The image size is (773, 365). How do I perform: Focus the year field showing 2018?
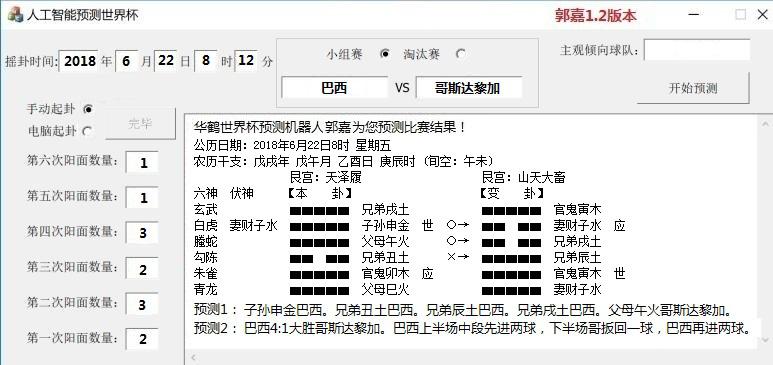click(x=79, y=61)
